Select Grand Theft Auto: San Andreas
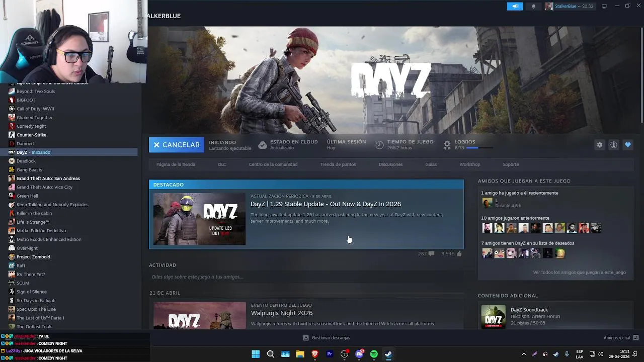644x362 pixels. pos(48,178)
